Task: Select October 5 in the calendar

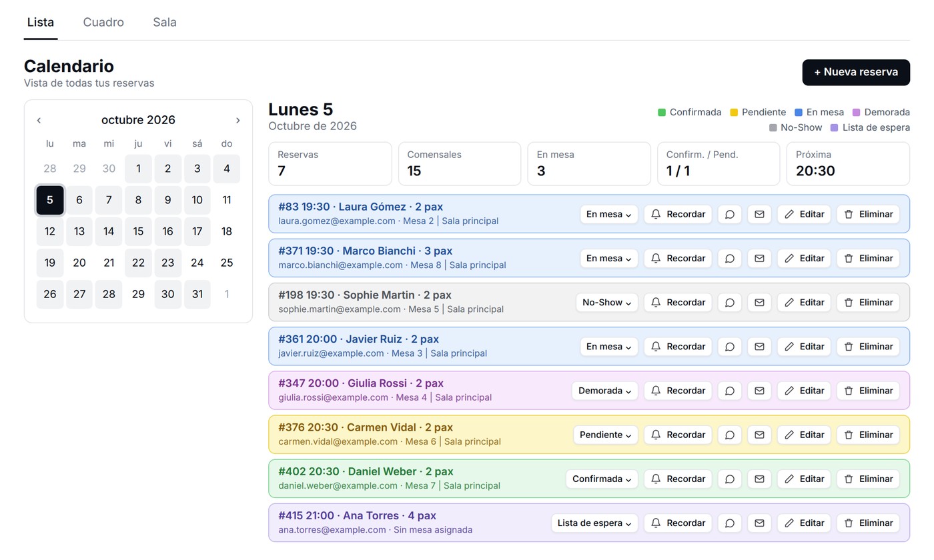Action: 50,200
